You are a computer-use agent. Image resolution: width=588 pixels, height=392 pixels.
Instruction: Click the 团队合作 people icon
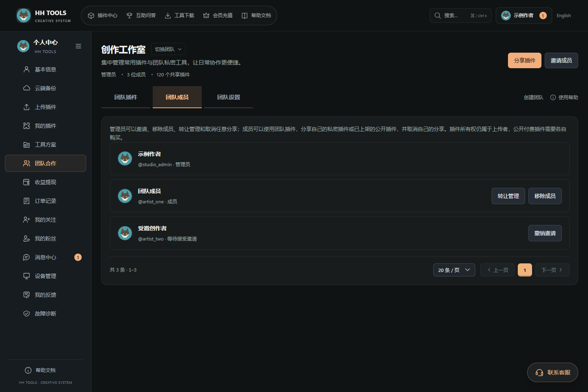click(27, 163)
